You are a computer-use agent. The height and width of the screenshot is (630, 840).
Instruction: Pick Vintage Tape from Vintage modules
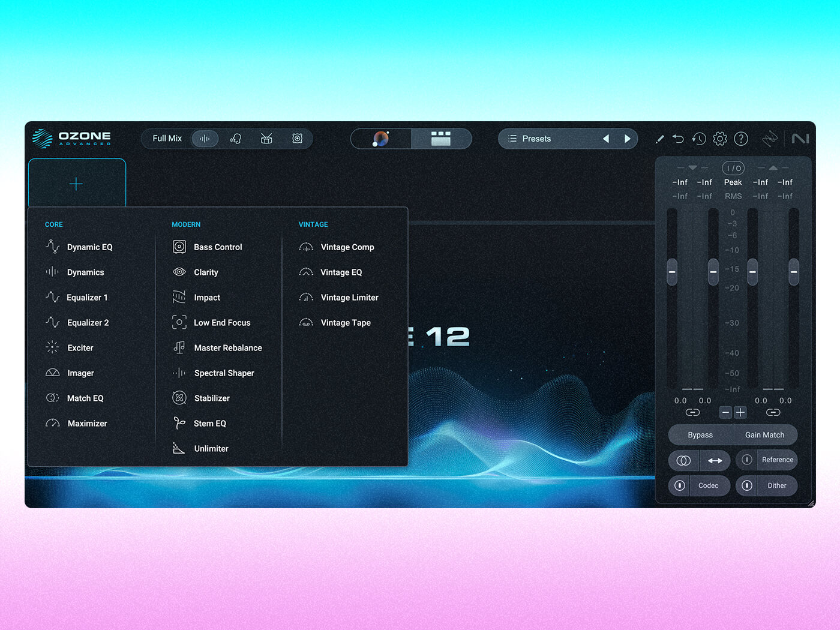pos(345,323)
